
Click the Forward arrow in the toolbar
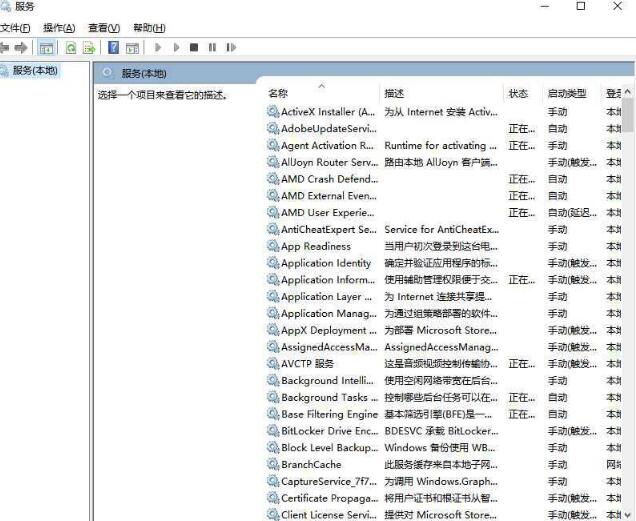coord(21,47)
